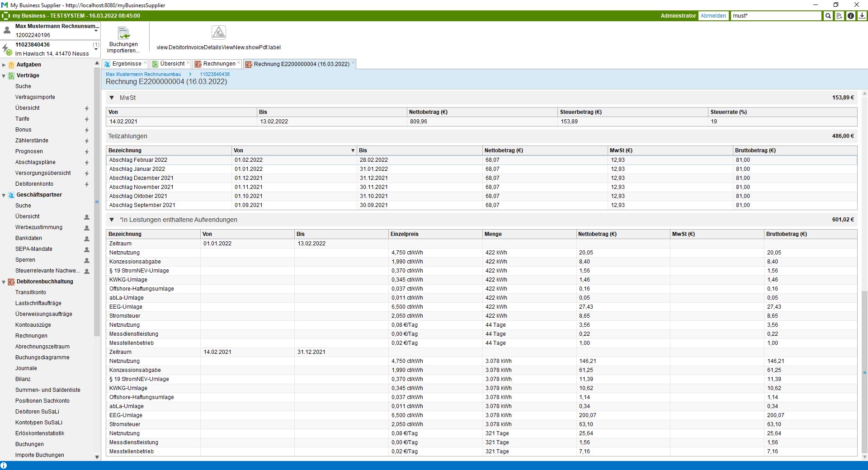
Task: Click the Abmelden logout link
Action: pyautogui.click(x=713, y=16)
